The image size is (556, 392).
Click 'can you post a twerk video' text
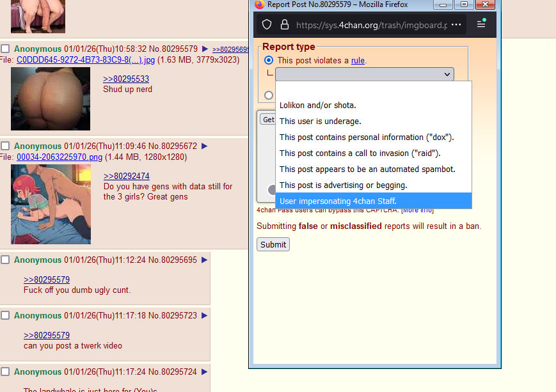[x=73, y=345]
